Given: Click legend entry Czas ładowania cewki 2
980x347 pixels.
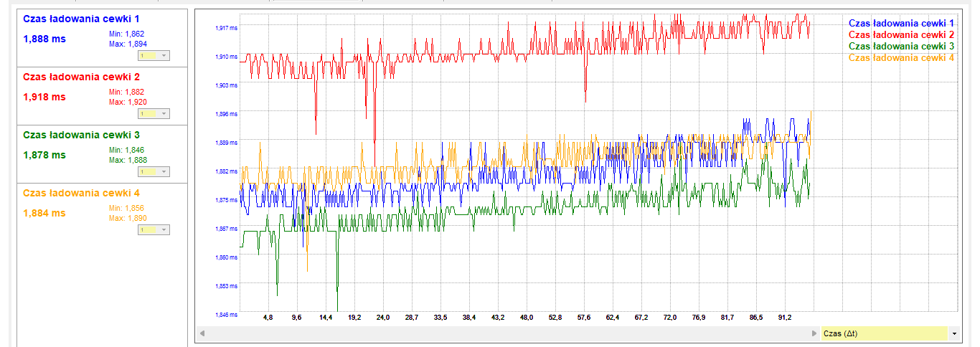Looking at the screenshot, I should pyautogui.click(x=901, y=34).
